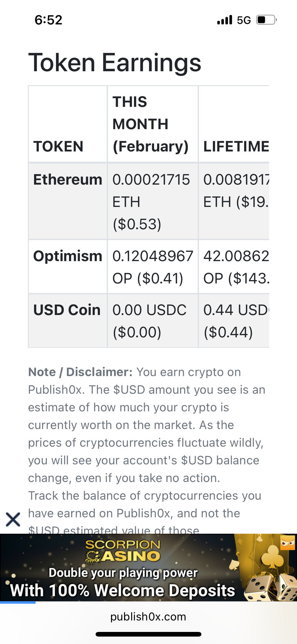
Task: Tap 'Double your playing power' ad text
Action: pyautogui.click(x=123, y=573)
